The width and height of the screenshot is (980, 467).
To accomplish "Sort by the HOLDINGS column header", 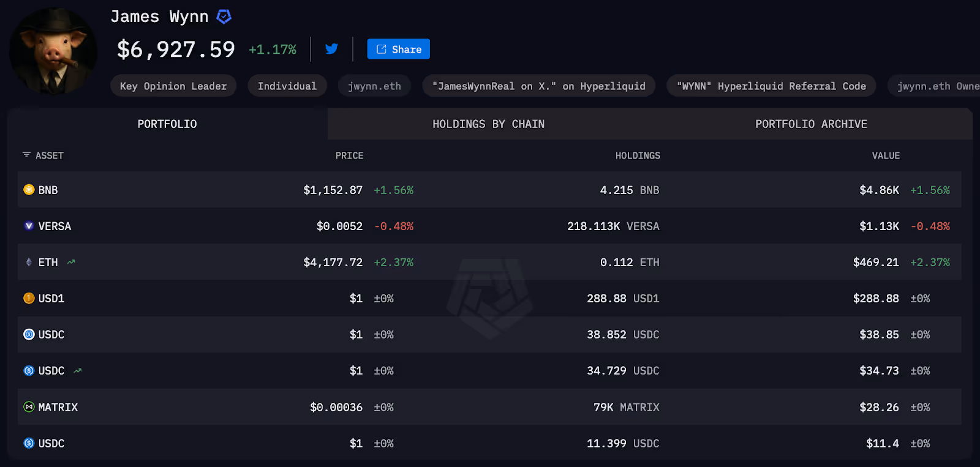I will pos(638,155).
